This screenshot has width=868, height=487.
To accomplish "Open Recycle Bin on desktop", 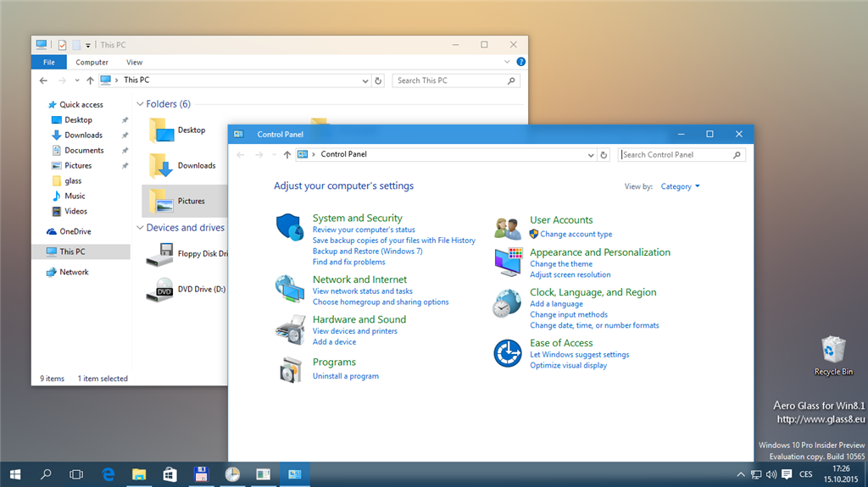I will point(833,356).
